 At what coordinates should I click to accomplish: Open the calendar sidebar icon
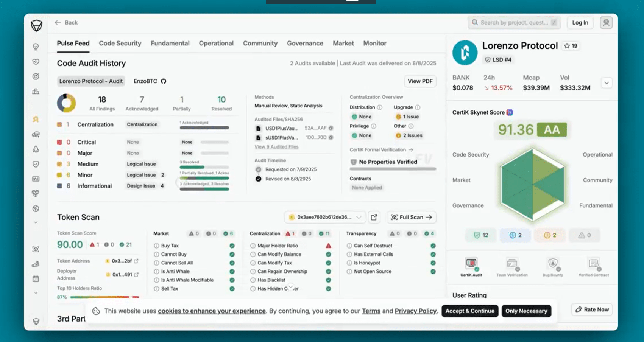[x=36, y=279]
